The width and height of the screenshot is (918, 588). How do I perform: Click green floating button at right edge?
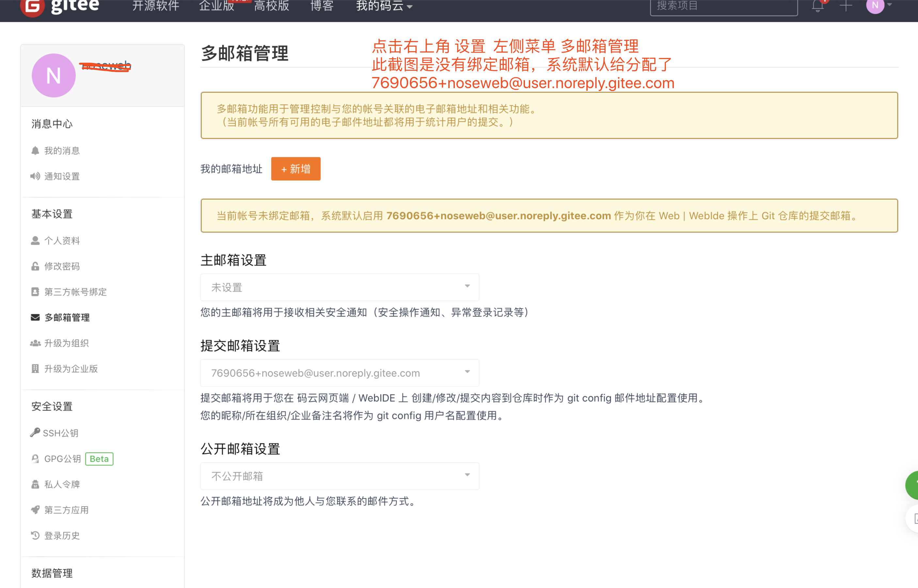pos(912,485)
